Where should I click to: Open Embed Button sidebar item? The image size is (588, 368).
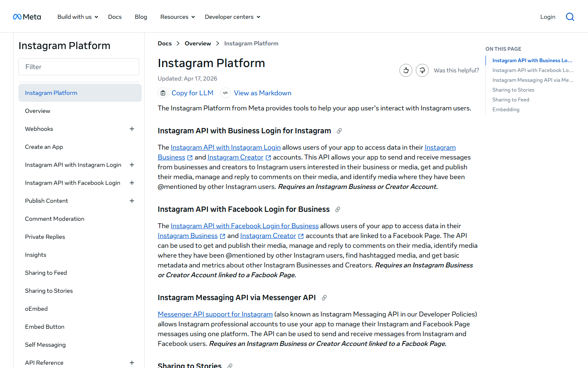(x=45, y=327)
